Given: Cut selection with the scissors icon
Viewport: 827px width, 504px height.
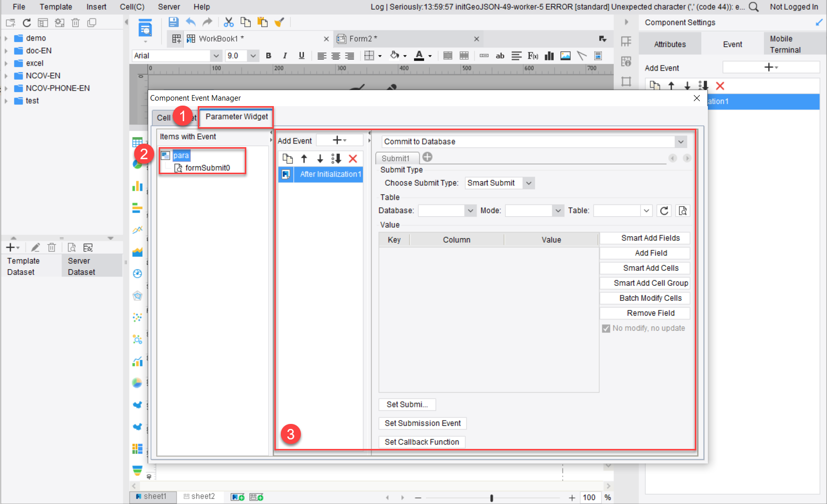Looking at the screenshot, I should [x=229, y=22].
